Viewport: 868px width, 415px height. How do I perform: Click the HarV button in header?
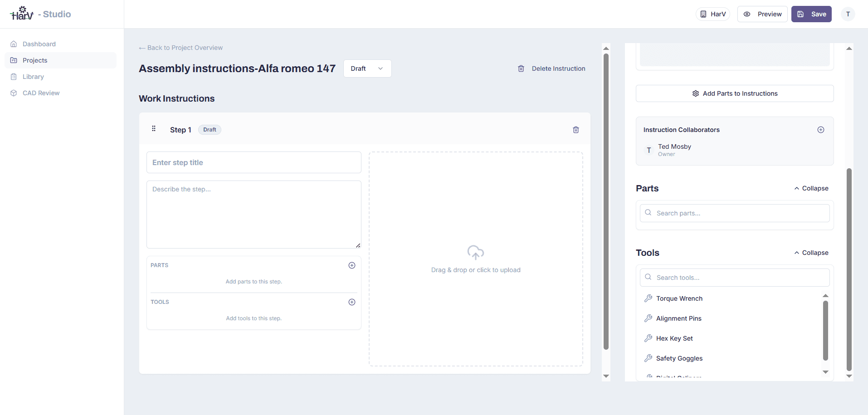[713, 14]
